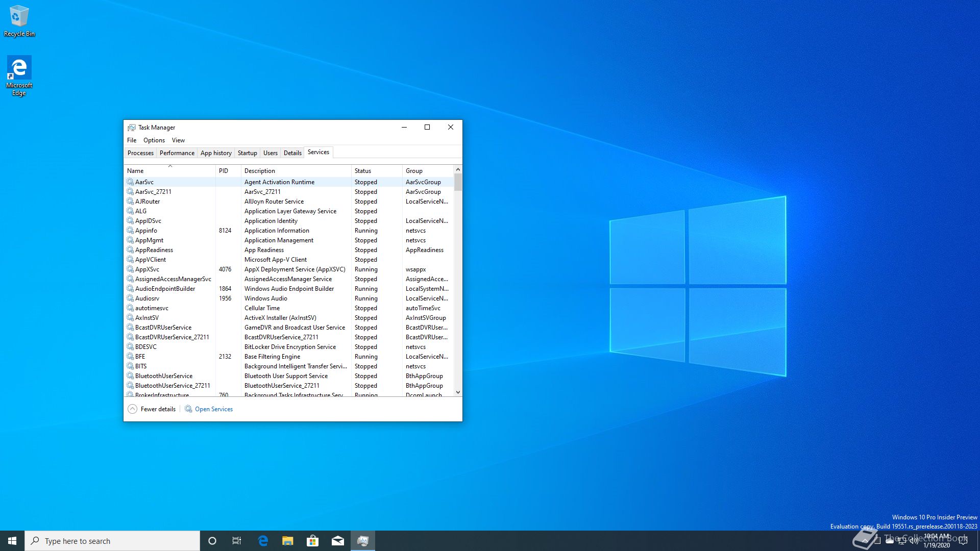Open File Explorer from the taskbar
Image resolution: width=980 pixels, height=551 pixels.
[x=288, y=541]
